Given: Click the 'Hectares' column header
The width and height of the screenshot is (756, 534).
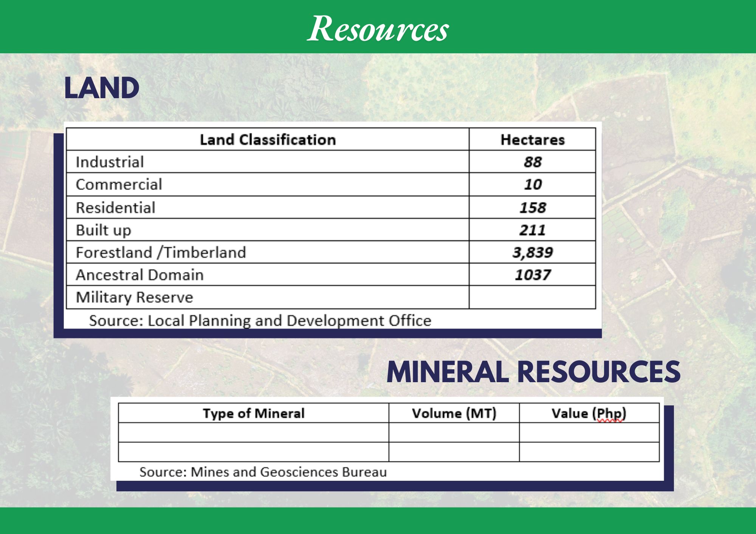Looking at the screenshot, I should pos(533,140).
